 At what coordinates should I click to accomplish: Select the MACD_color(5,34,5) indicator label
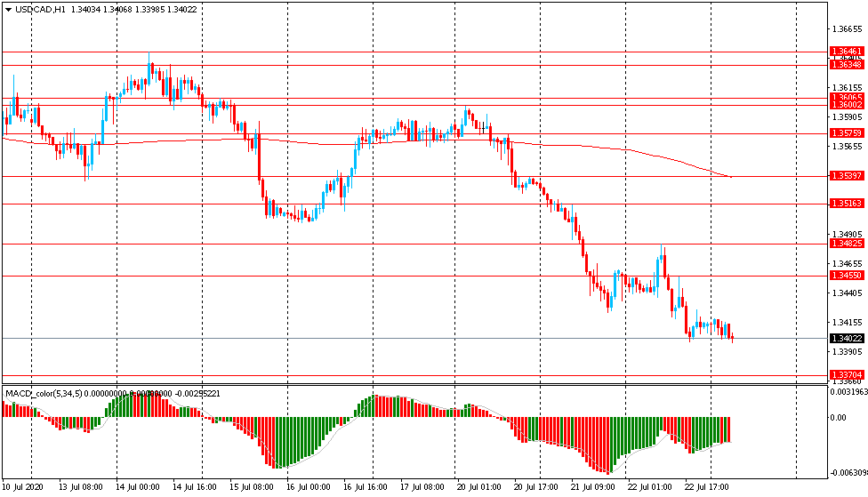click(44, 393)
